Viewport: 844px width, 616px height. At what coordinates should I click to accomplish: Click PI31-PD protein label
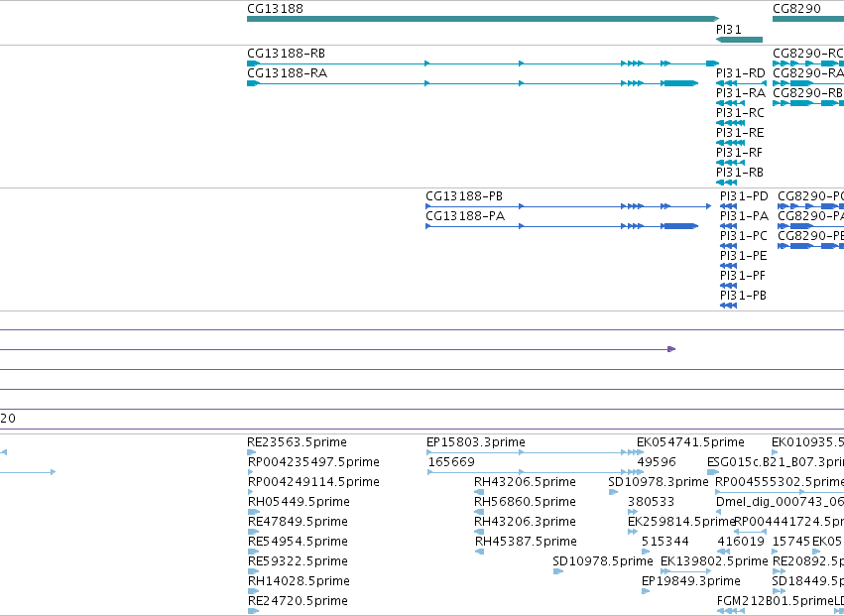(744, 196)
